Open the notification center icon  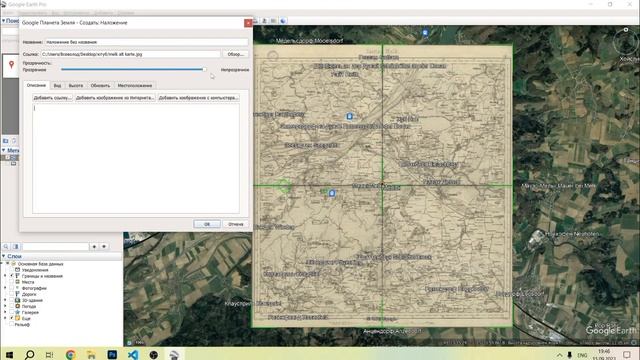click(627, 355)
